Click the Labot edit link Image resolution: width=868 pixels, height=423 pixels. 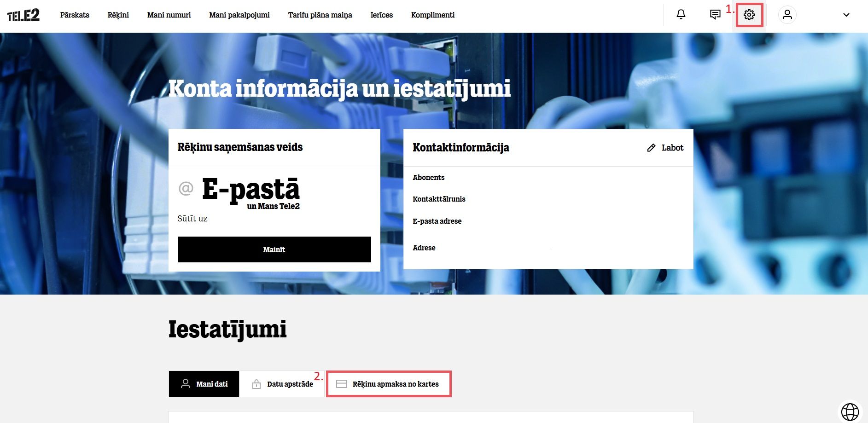(672, 148)
